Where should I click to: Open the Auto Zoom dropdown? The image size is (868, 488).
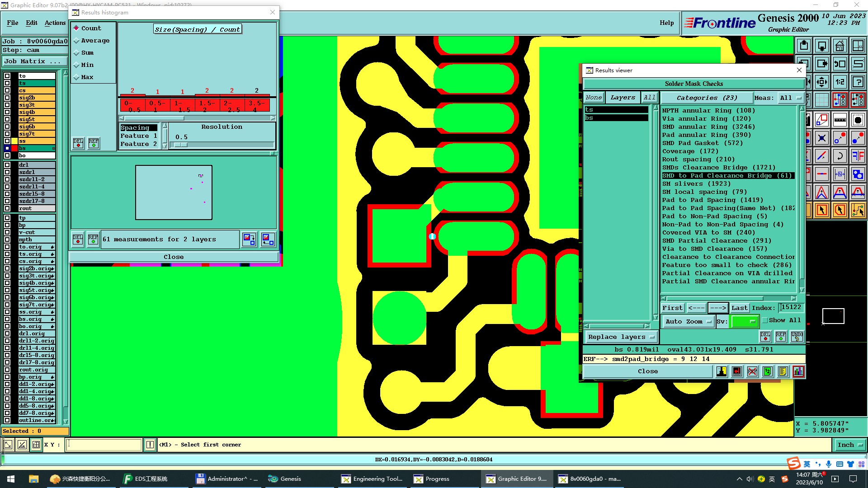688,322
